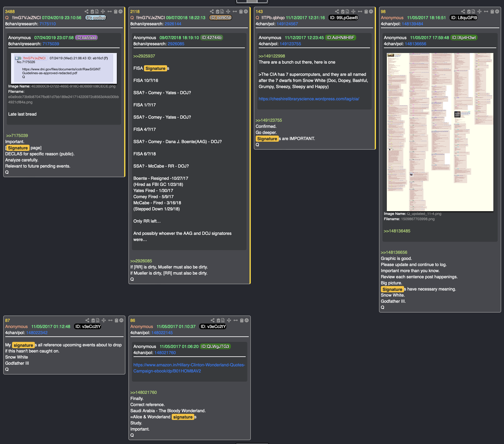Select move arrows icon on post 87
Screen dimensions: 504x444
[x=104, y=320]
